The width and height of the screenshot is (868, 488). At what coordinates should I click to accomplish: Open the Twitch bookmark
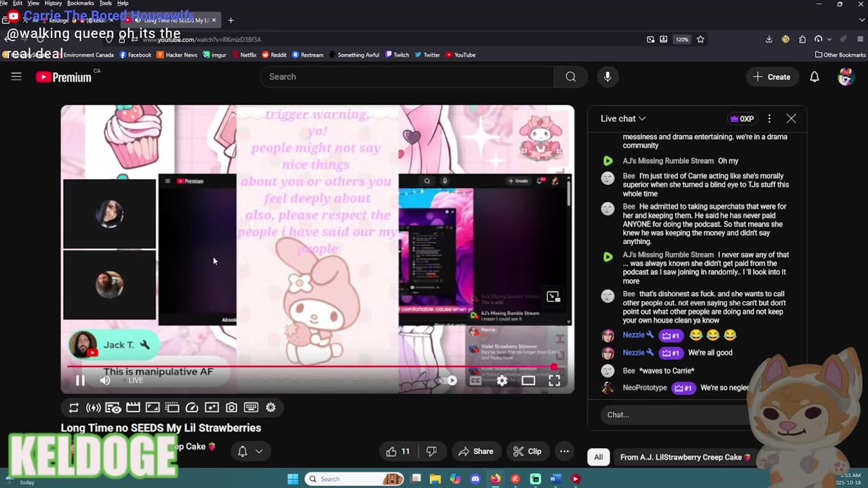coord(397,55)
